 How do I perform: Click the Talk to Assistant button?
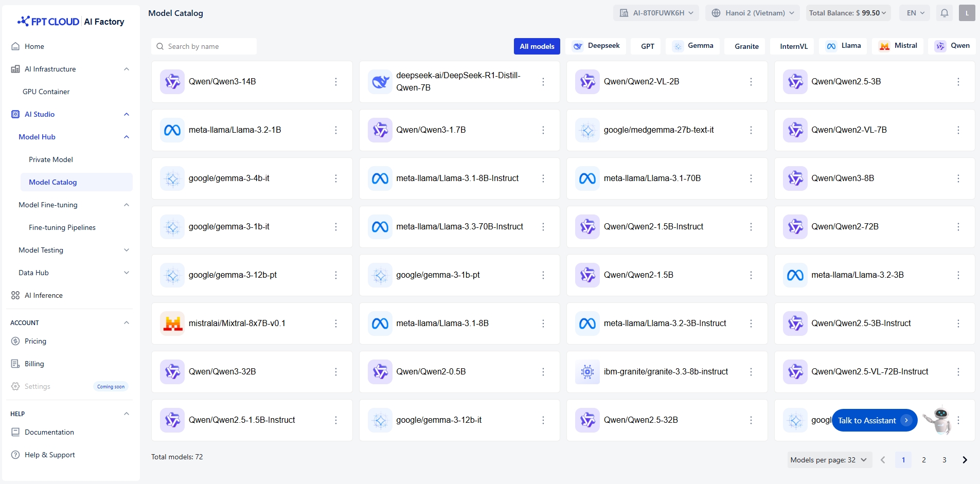[x=874, y=420]
